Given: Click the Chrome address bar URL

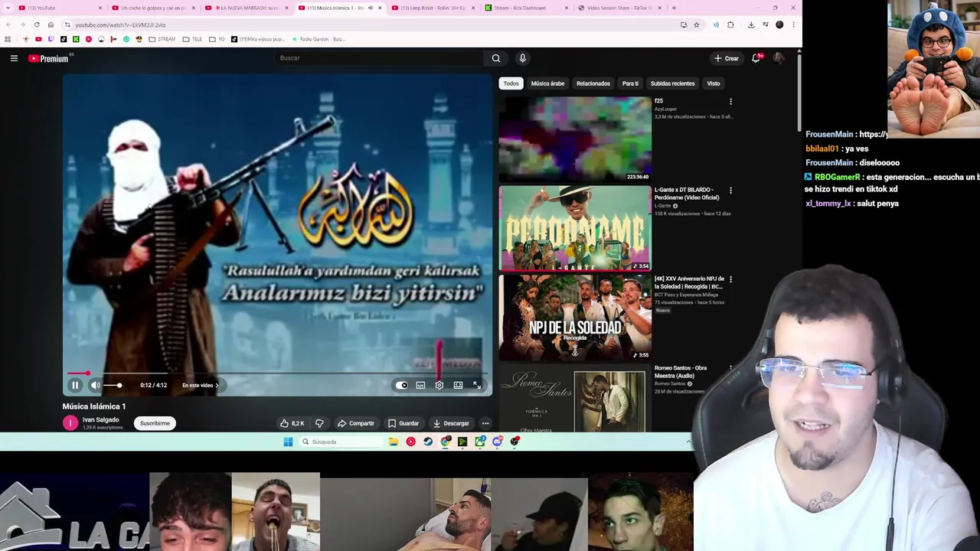Looking at the screenshot, I should [120, 24].
